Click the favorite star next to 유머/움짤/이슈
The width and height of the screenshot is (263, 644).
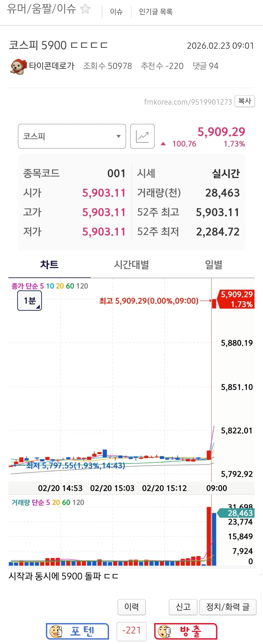85,9
